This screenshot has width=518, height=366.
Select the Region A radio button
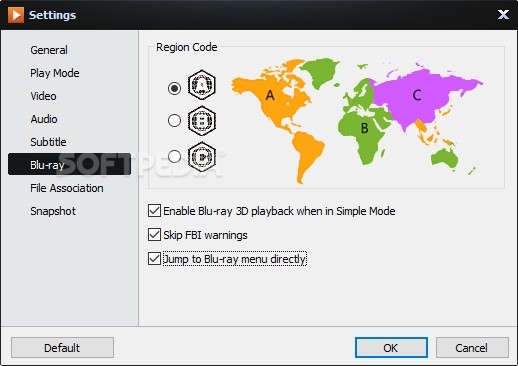[x=174, y=88]
